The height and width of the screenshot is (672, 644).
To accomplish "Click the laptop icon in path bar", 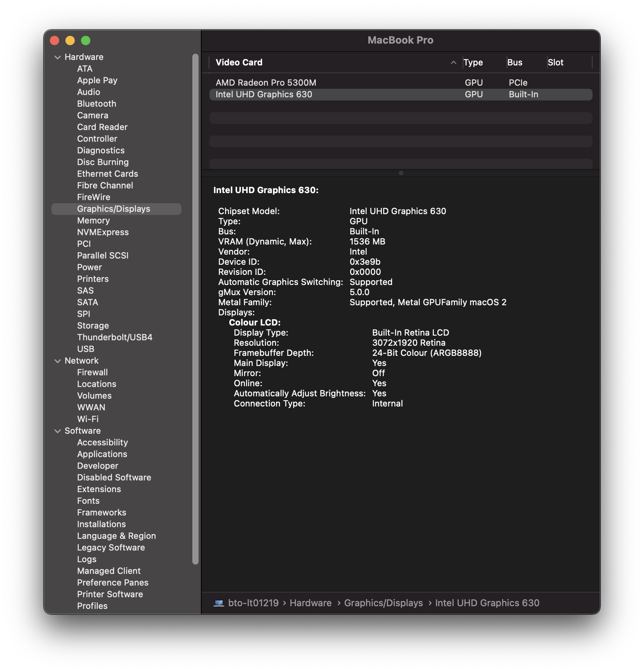I will point(219,603).
